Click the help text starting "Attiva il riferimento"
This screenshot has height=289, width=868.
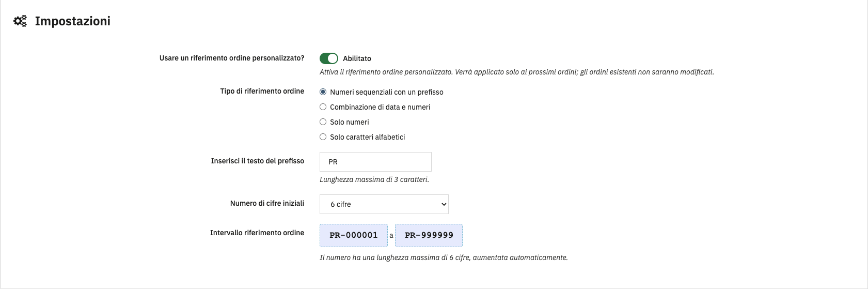pyautogui.click(x=516, y=72)
